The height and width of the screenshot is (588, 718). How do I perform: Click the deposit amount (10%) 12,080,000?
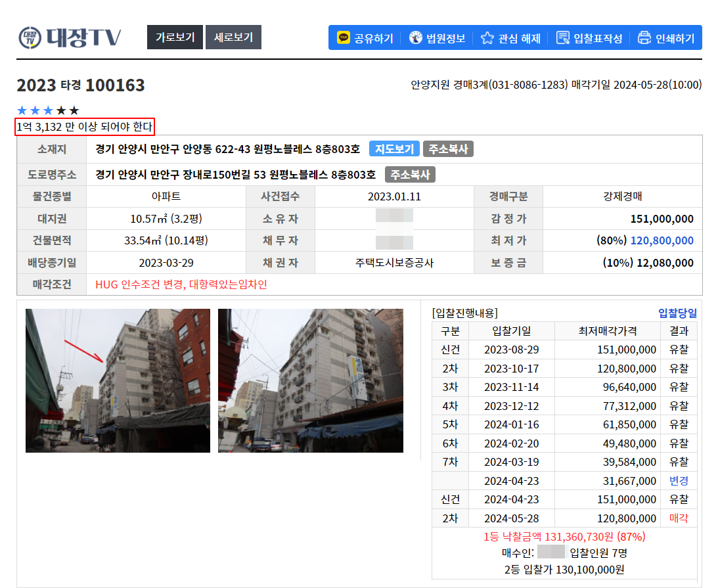pyautogui.click(x=648, y=263)
